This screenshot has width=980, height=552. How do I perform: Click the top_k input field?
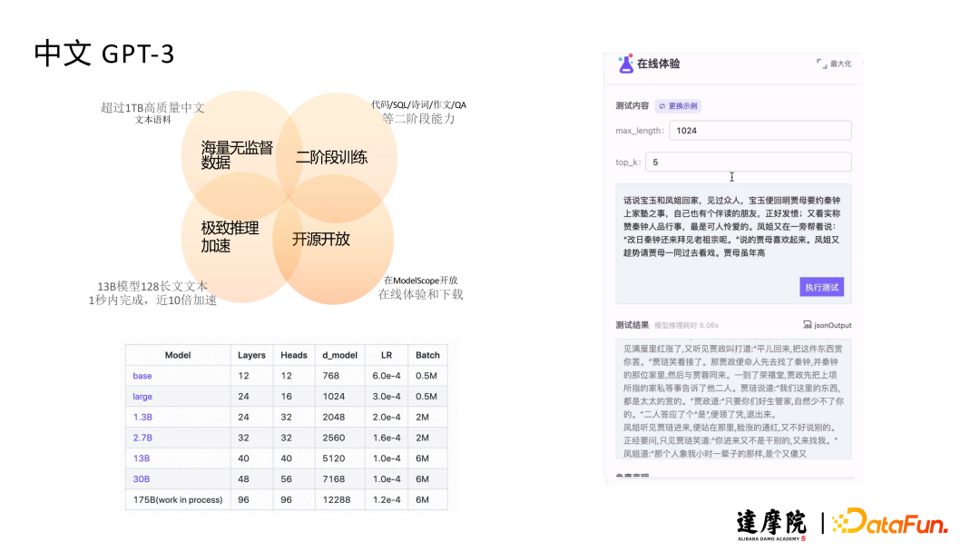coord(748,162)
